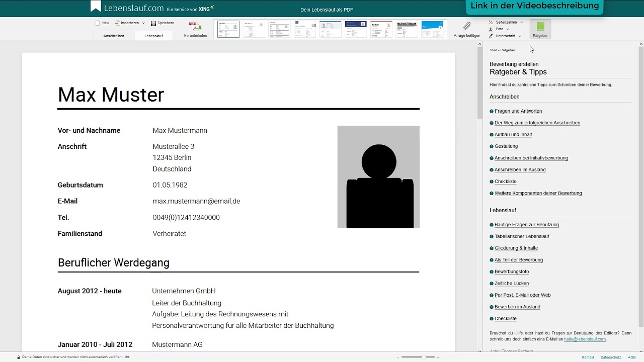Click the AGB footer link
The width and height of the screenshot is (644, 362).
(631, 357)
